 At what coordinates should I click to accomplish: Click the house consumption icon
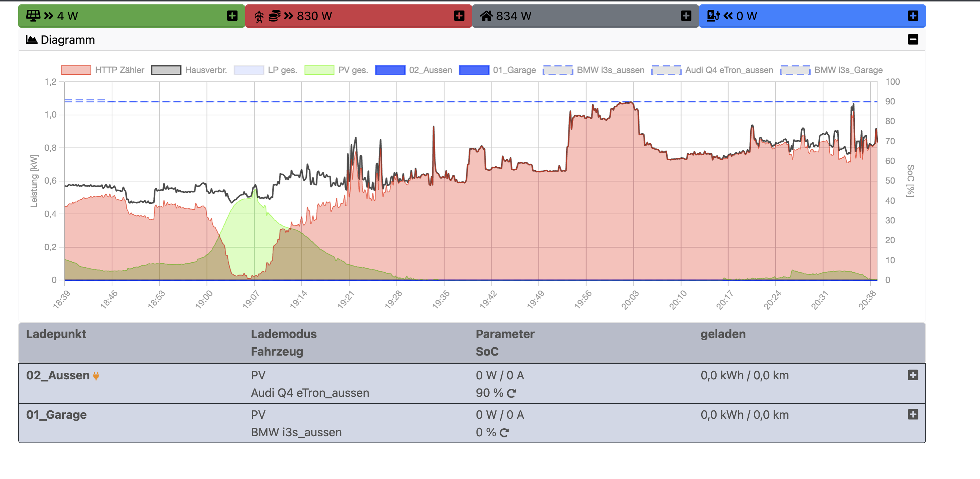tap(486, 16)
